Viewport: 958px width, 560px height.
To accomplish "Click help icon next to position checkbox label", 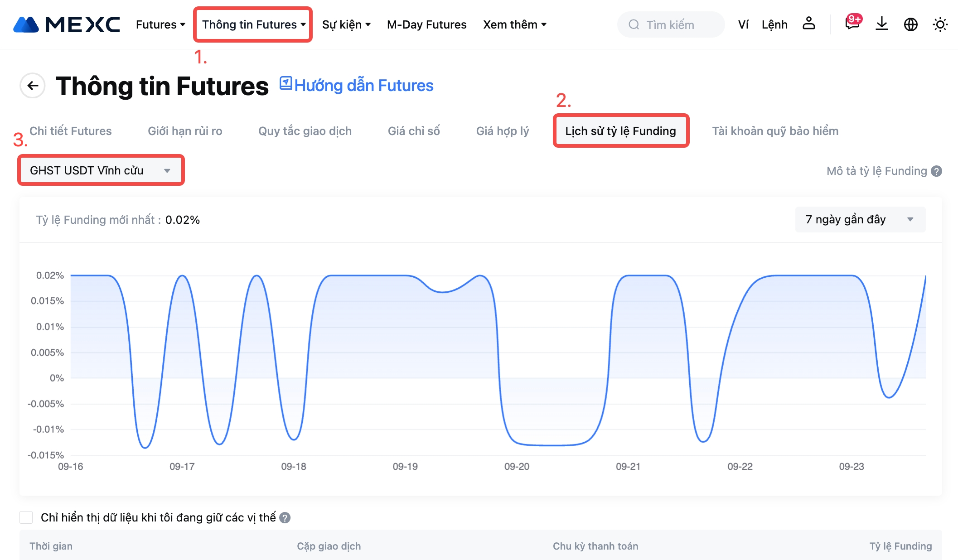I will point(285,517).
